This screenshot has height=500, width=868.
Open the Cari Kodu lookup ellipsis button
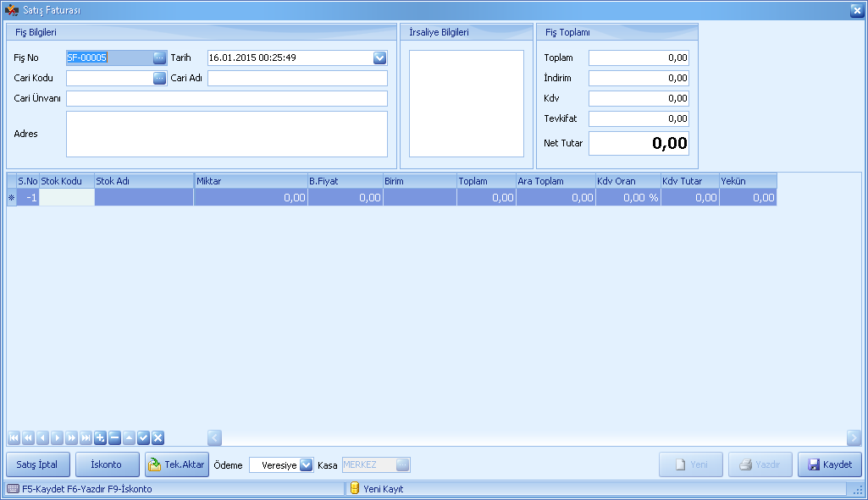click(159, 79)
